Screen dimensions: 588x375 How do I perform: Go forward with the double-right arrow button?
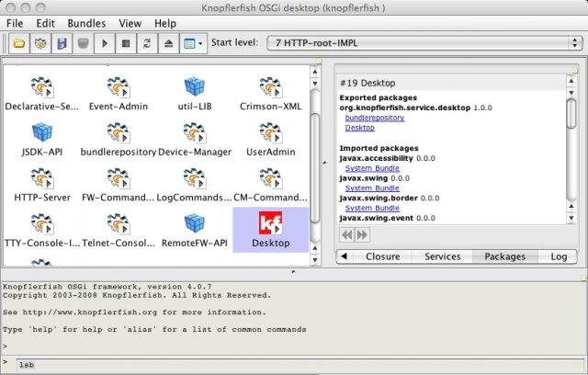tap(362, 235)
